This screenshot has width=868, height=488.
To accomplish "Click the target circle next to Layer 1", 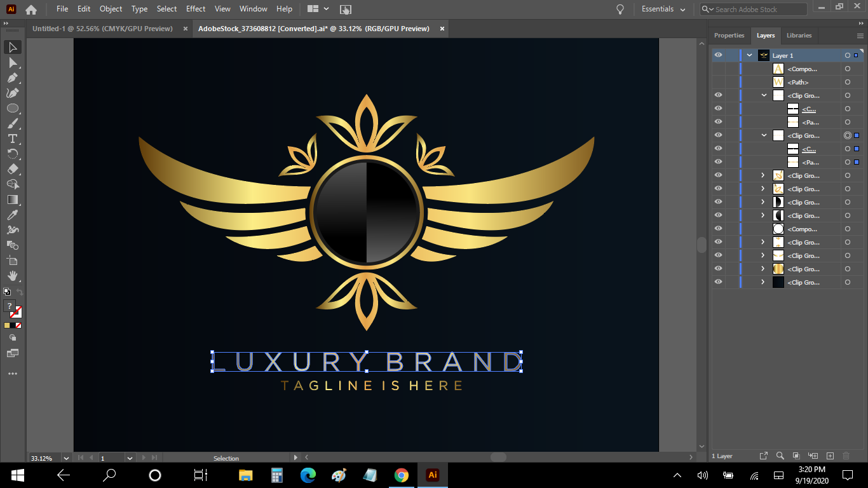I will (x=848, y=55).
